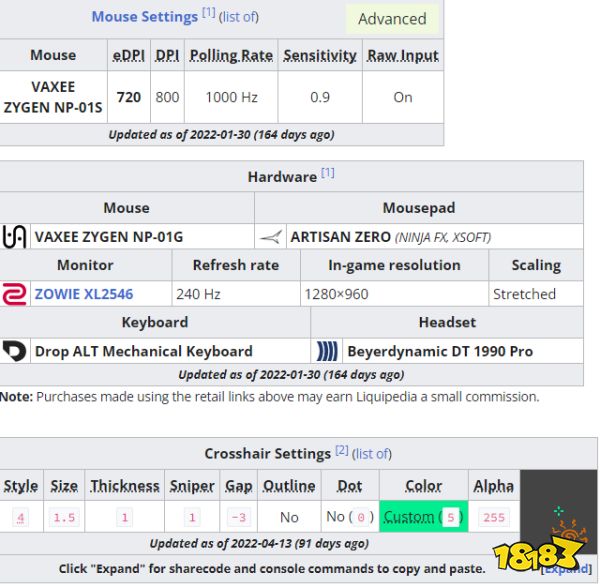Click the crosshair Size header
The width and height of the screenshot is (600, 588).
pyautogui.click(x=64, y=486)
